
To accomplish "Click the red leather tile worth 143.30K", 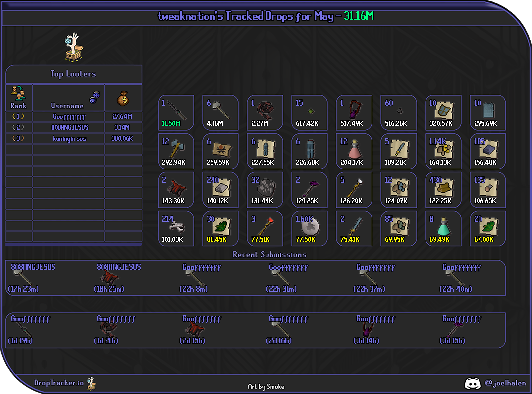I will click(176, 190).
